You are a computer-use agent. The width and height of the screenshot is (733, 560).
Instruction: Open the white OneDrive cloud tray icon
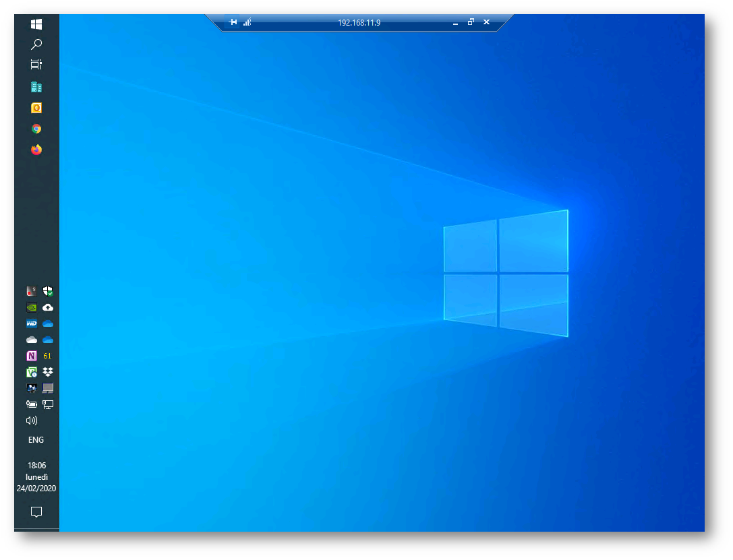pos(31,340)
